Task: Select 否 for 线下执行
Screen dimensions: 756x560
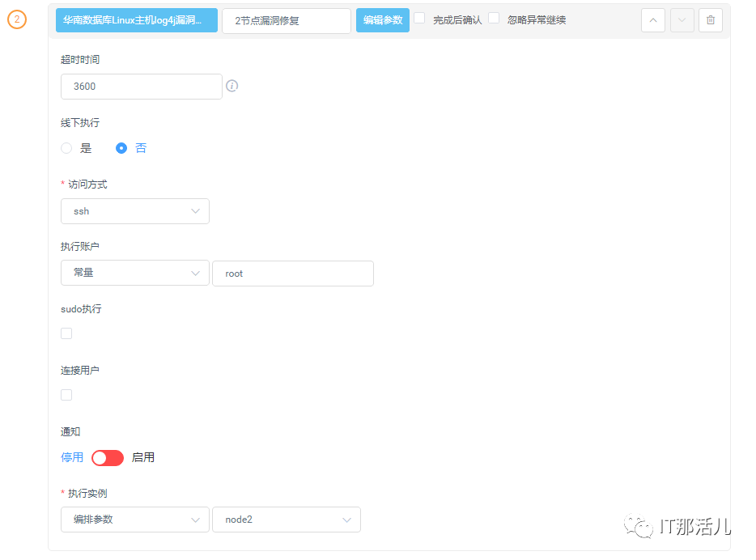Action: [x=121, y=148]
